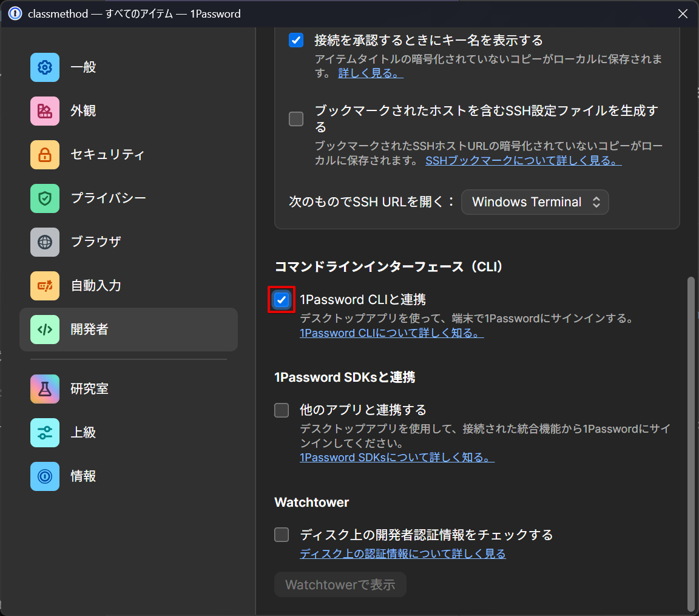Screen dimensions: 699x616
Task: Disable the 1Password CLIと連携 checkbox
Action: 282,299
